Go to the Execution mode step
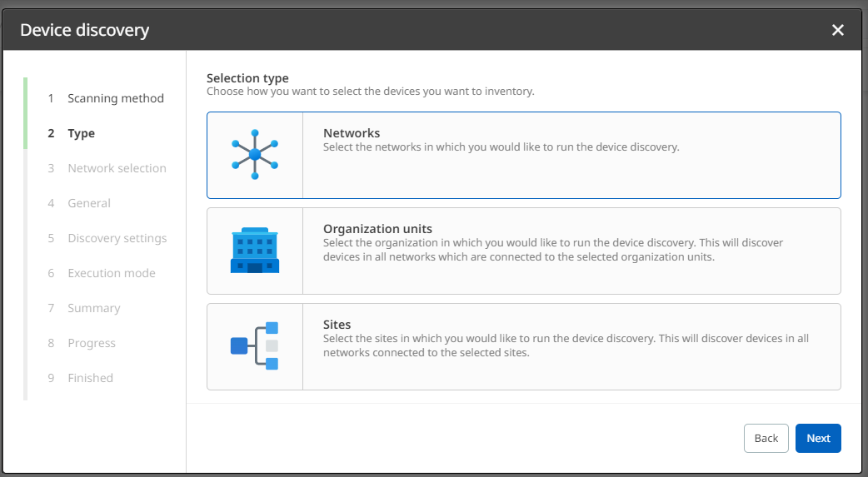 click(112, 273)
